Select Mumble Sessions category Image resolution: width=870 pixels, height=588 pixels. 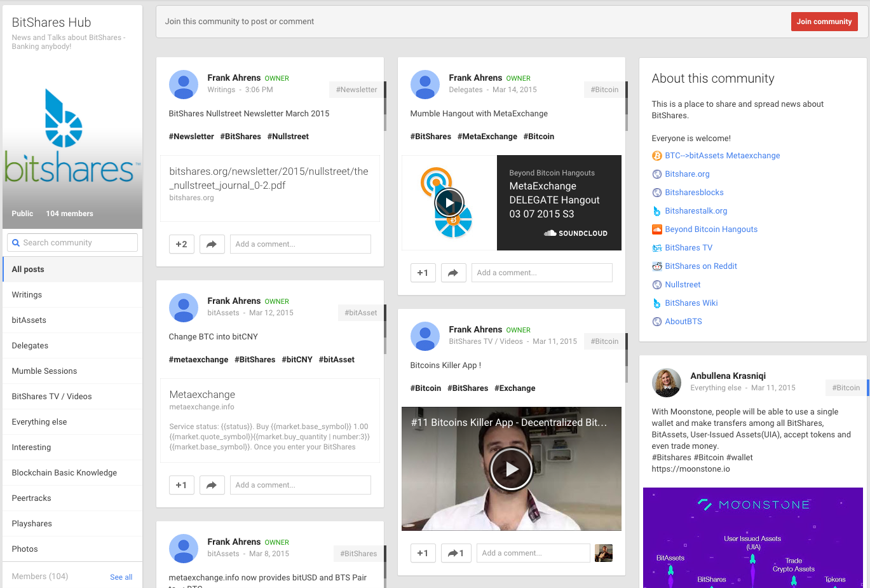pos(72,371)
